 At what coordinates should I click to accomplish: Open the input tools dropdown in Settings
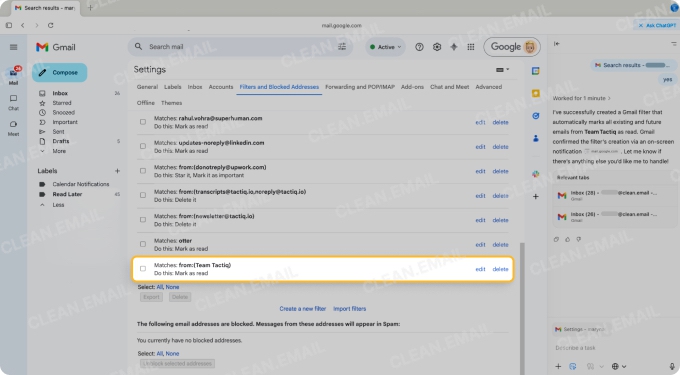click(x=502, y=70)
